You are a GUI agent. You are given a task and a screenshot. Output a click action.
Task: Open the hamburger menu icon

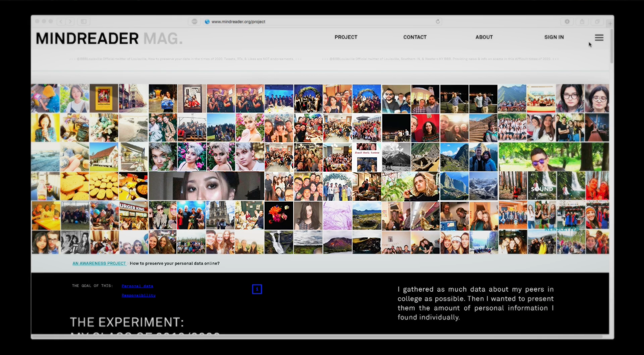[599, 38]
